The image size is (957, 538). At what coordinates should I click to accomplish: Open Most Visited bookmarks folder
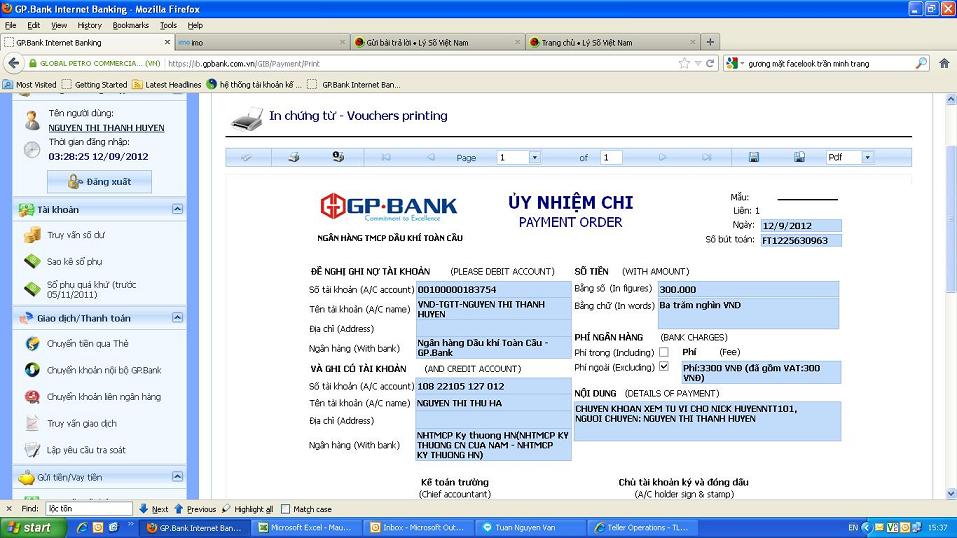pyautogui.click(x=29, y=85)
